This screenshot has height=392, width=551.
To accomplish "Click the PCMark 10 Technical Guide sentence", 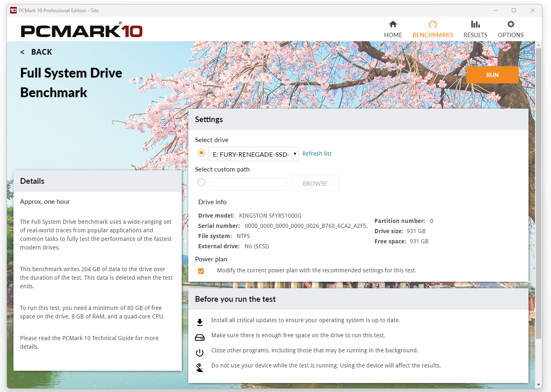I will (89, 342).
